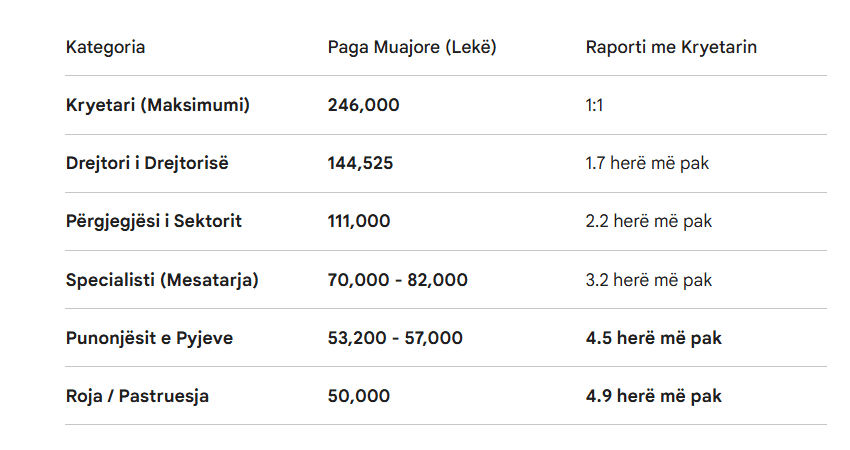Click the 4.9 herë më pak cell
Screen dimensions: 850x450
pyautogui.click(x=654, y=396)
